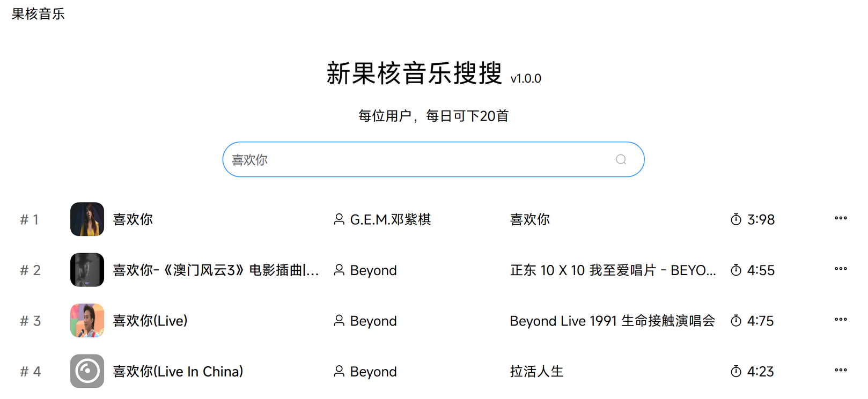Focus the 喜欢你 search input field
868x399 pixels.
pos(418,159)
